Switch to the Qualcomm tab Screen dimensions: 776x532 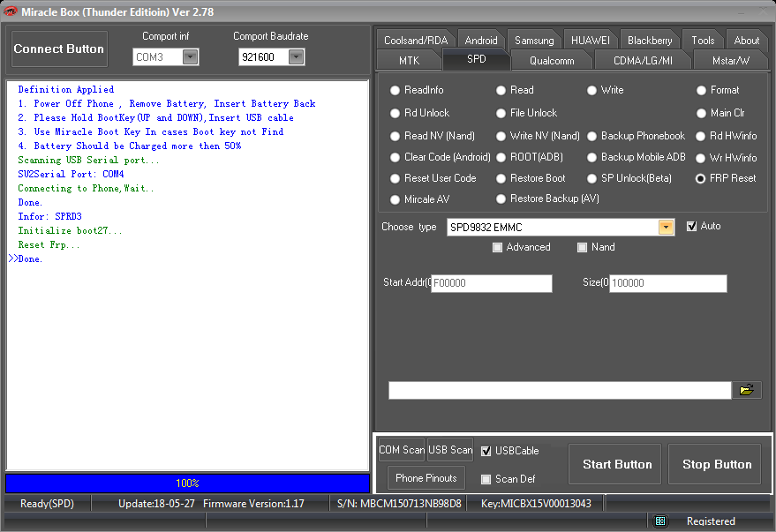(x=552, y=60)
